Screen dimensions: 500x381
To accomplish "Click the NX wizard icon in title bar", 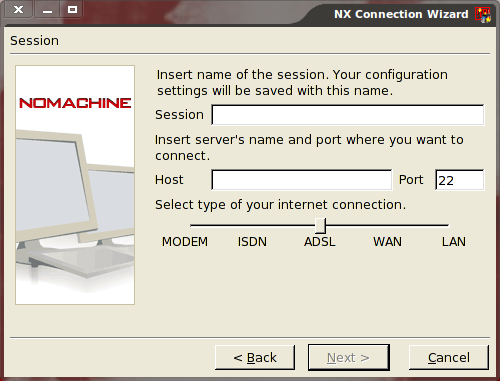I will tap(483, 15).
